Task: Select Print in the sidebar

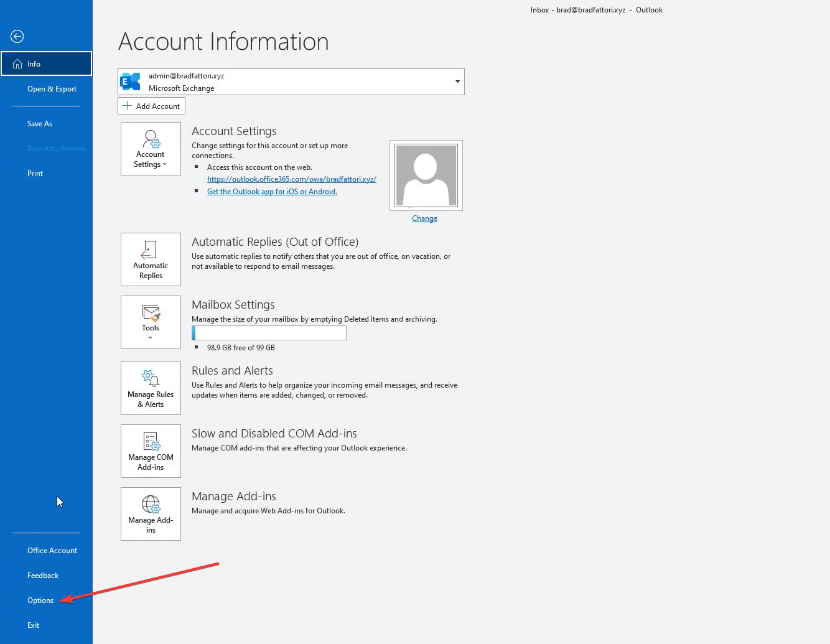Action: (35, 174)
